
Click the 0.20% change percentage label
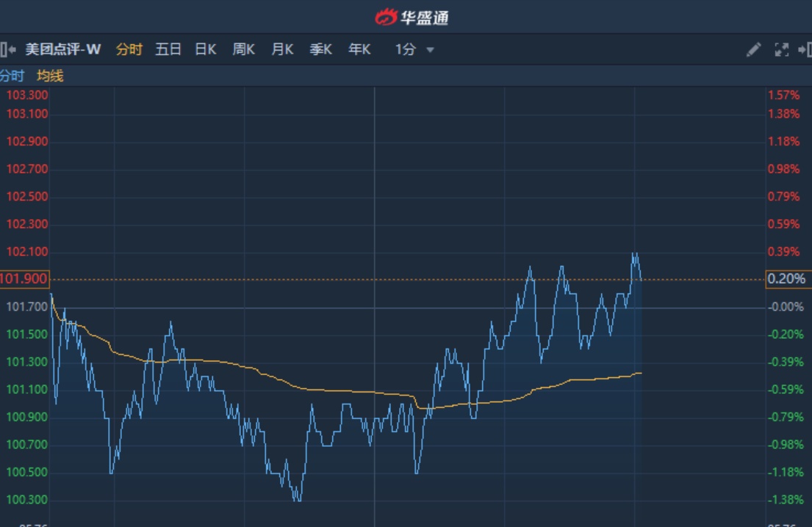(x=786, y=279)
